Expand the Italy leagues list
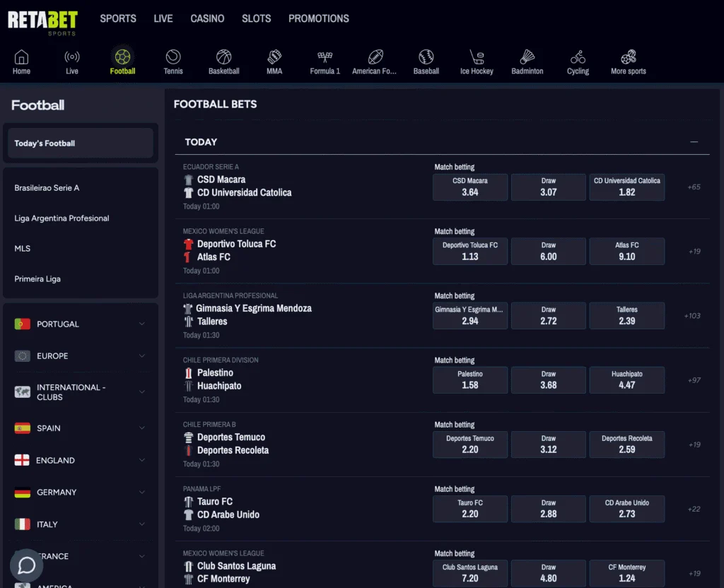The width and height of the screenshot is (724, 588). pos(141,524)
